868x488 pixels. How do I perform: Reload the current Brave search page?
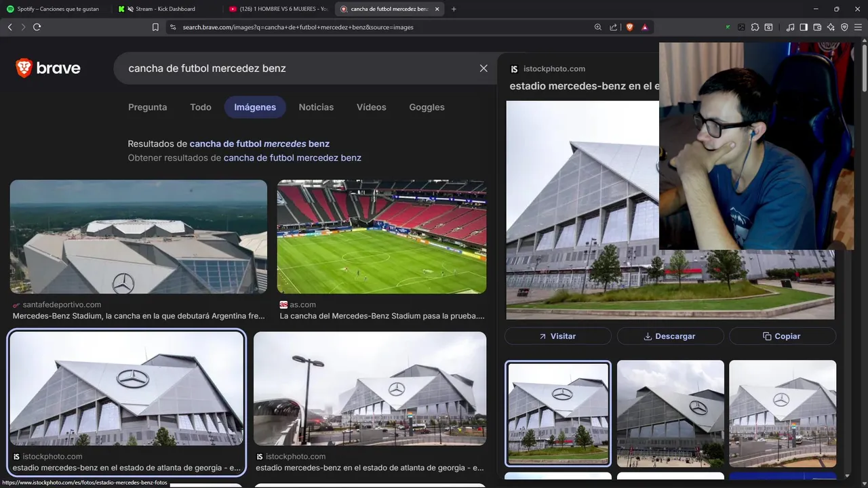[x=37, y=27]
